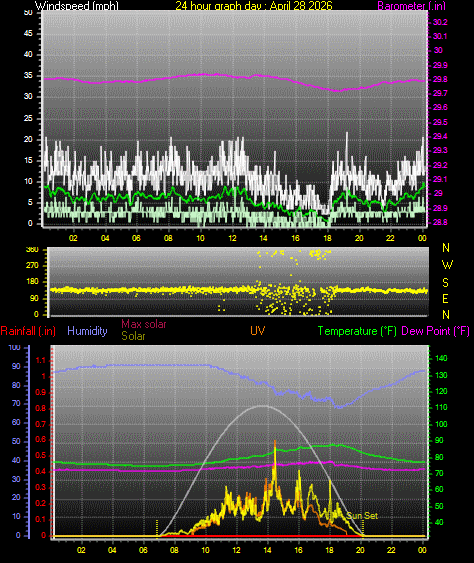Click the Sun Set marker label
Viewport: 474px width, 563px height.
pyautogui.click(x=362, y=516)
